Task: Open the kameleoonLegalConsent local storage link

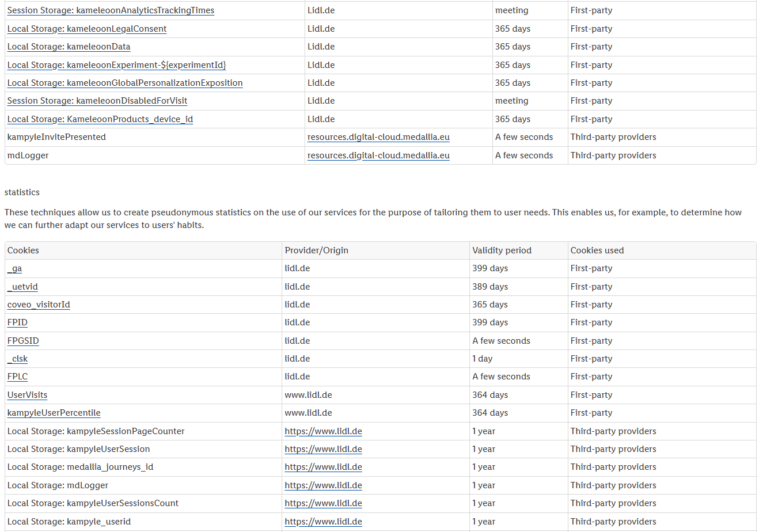Action: click(87, 29)
